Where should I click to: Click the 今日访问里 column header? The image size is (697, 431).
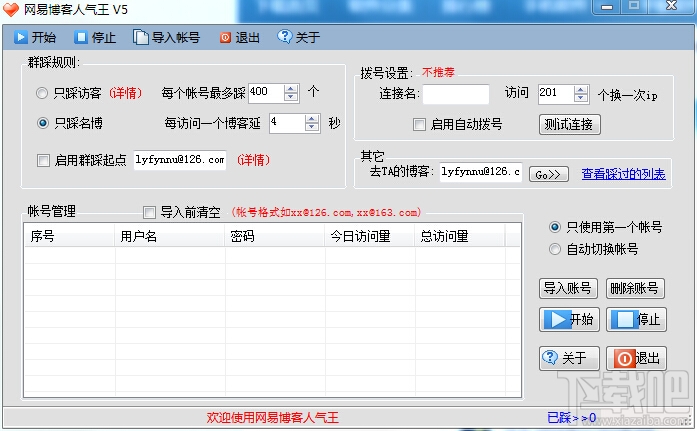click(369, 235)
